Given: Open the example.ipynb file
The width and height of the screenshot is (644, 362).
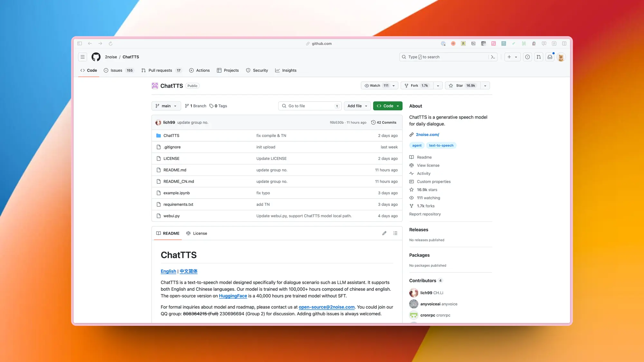Looking at the screenshot, I should click(x=176, y=193).
